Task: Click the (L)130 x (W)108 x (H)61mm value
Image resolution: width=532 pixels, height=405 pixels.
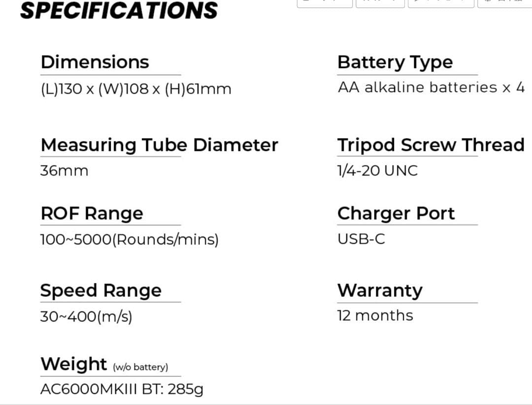Action: [x=135, y=89]
